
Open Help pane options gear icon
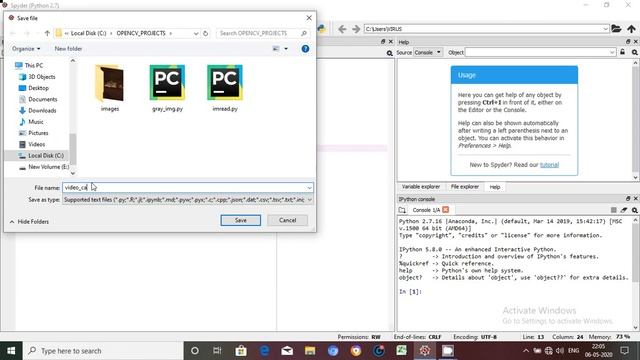pos(635,52)
